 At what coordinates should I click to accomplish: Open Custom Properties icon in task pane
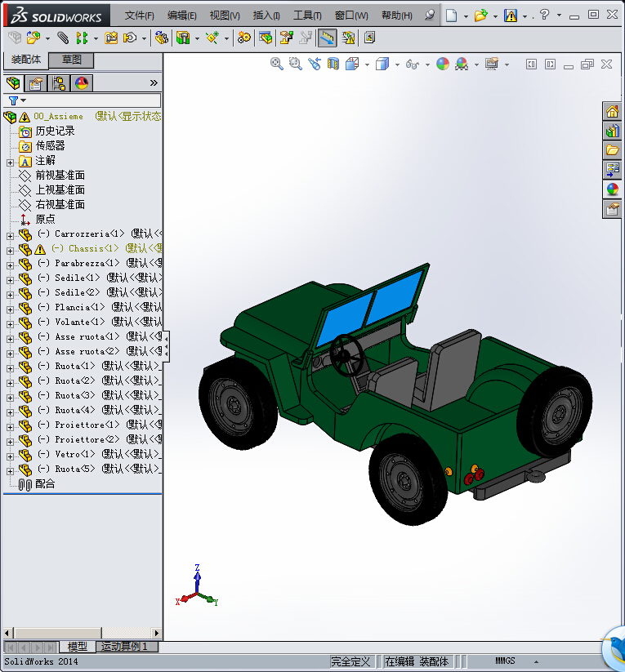click(x=612, y=209)
